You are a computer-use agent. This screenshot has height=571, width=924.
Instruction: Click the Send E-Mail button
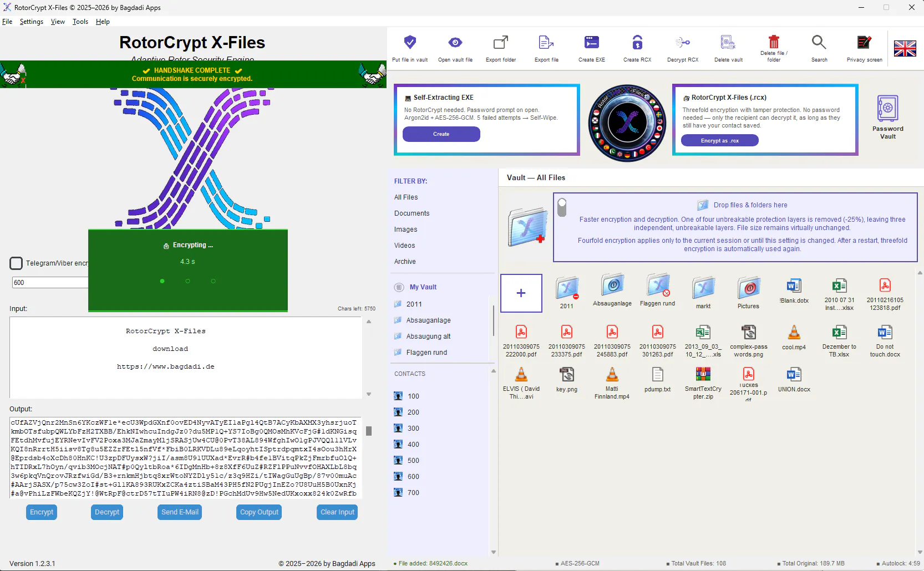point(180,512)
